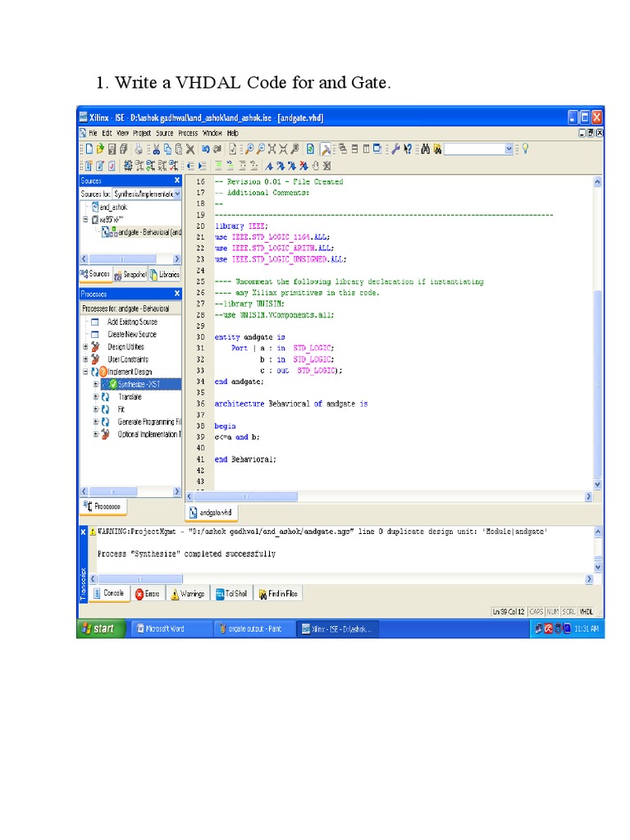Open the Process menu
Viewport: 630px width, 840px height.
(x=188, y=133)
